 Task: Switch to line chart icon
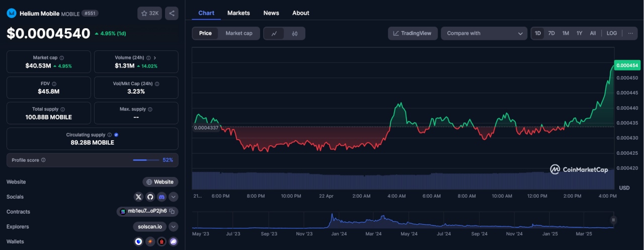274,33
